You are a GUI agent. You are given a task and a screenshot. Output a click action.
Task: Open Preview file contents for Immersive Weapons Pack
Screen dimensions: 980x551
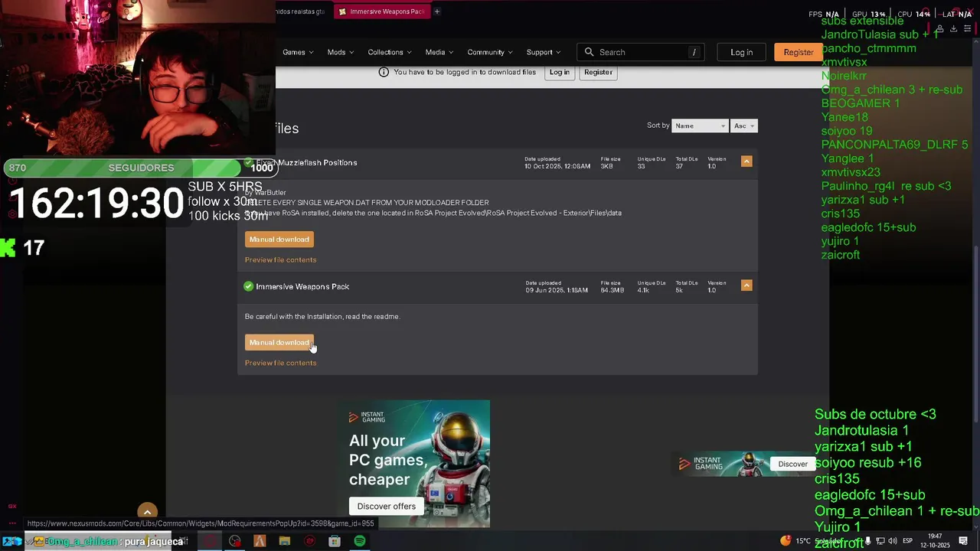click(x=280, y=363)
